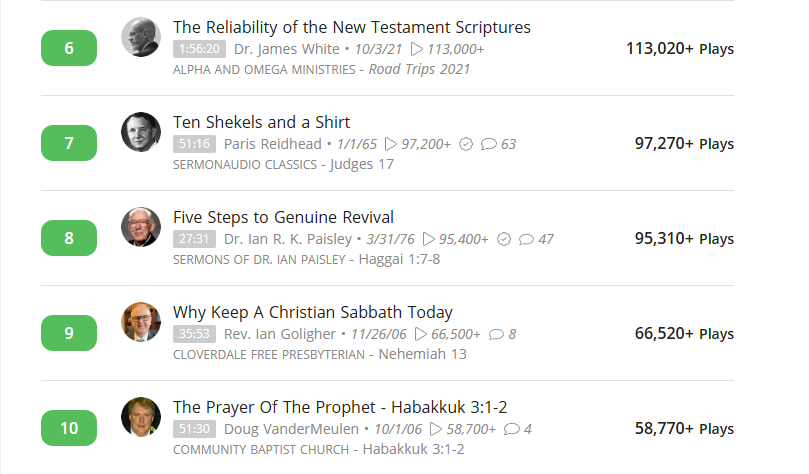Open comments bubble showing 63 comments
This screenshot has width=809, height=474.
click(489, 144)
